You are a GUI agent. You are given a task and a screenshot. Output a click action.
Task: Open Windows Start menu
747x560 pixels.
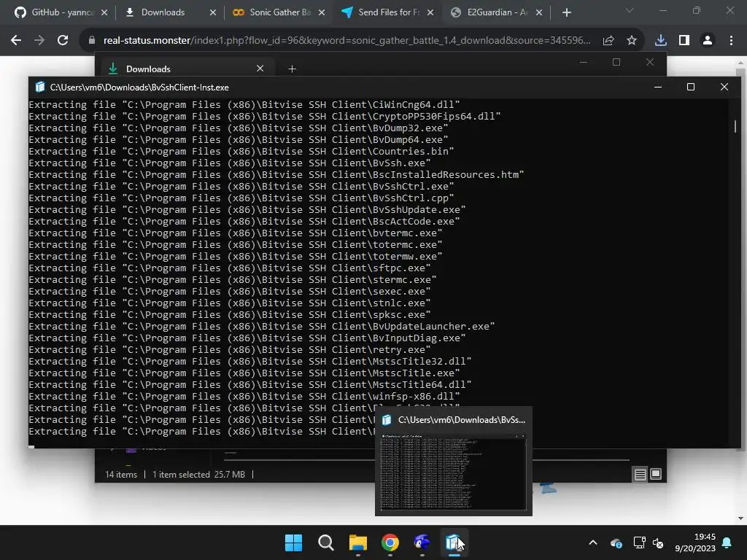293,542
